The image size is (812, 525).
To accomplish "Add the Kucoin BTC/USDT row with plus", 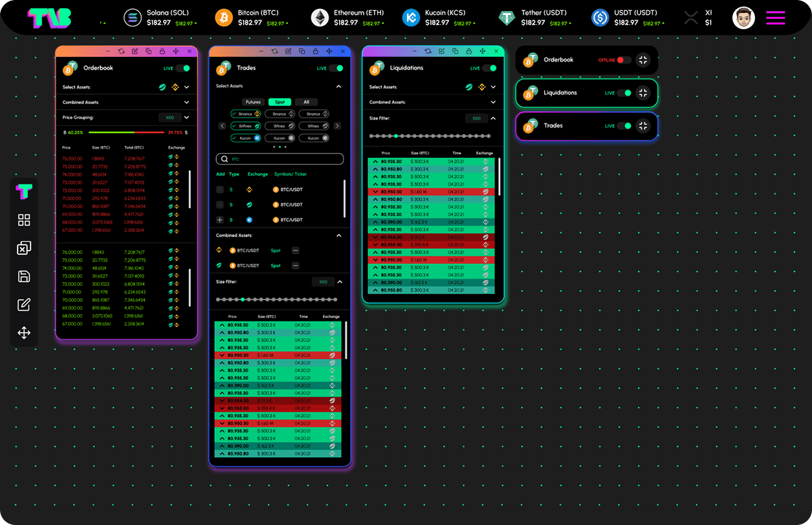I will 220,220.
